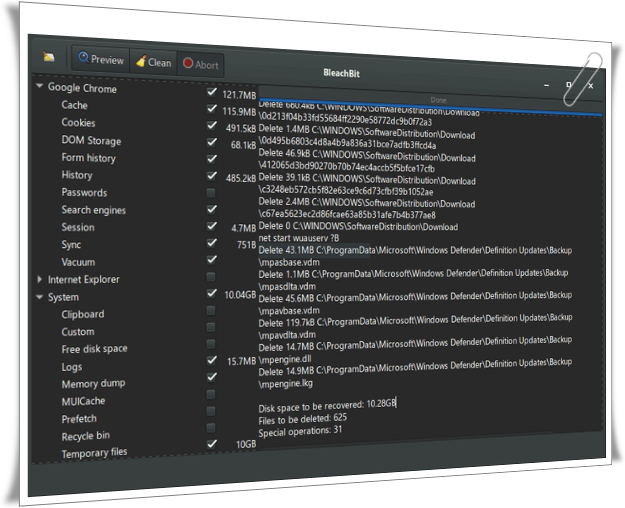This screenshot has width=625, height=508.
Task: Select the Memory dump tree item
Action: (x=93, y=384)
